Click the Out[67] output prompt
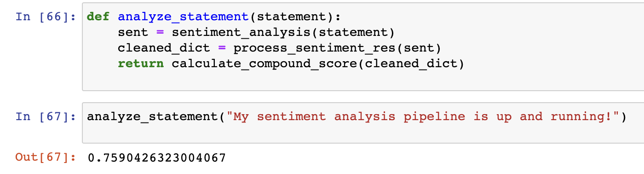The height and width of the screenshot is (174, 644). pos(46,158)
